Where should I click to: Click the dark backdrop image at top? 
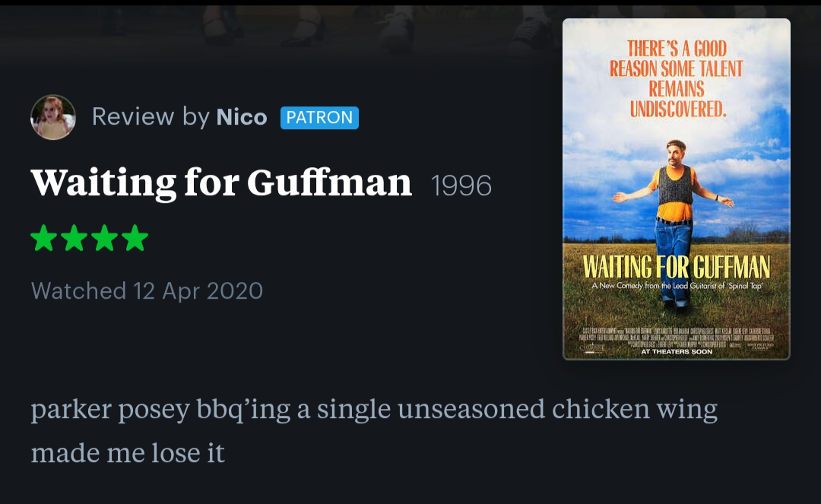274,30
